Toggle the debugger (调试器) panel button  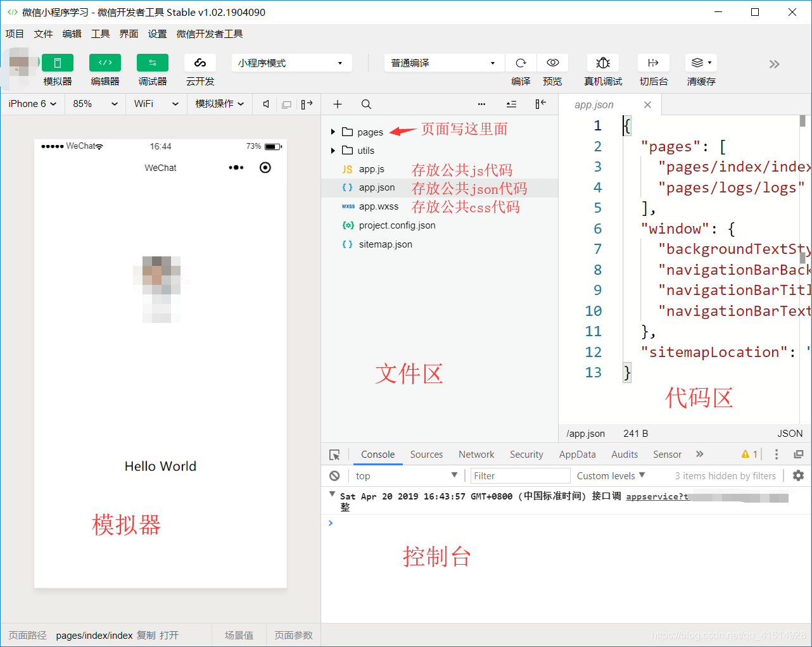[153, 63]
